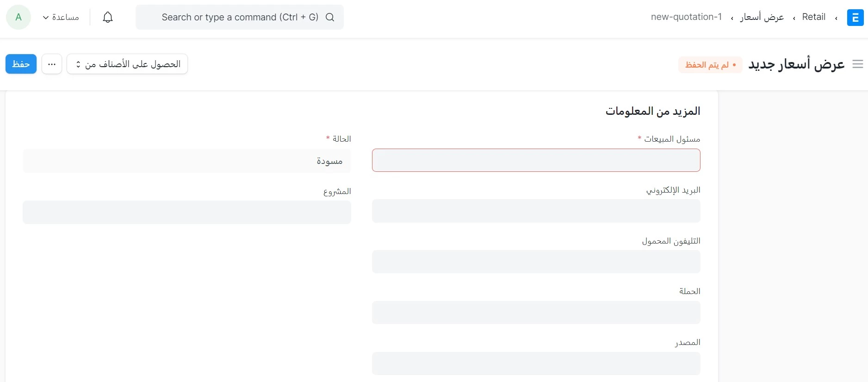The width and height of the screenshot is (868, 382).
Task: Go to عرض أسعار breadcrumb link
Action: (762, 17)
